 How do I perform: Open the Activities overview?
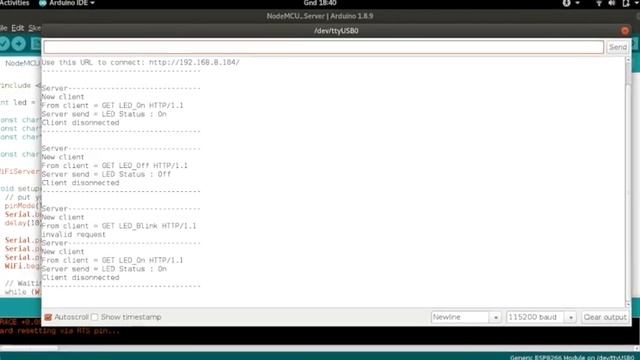click(14, 3)
